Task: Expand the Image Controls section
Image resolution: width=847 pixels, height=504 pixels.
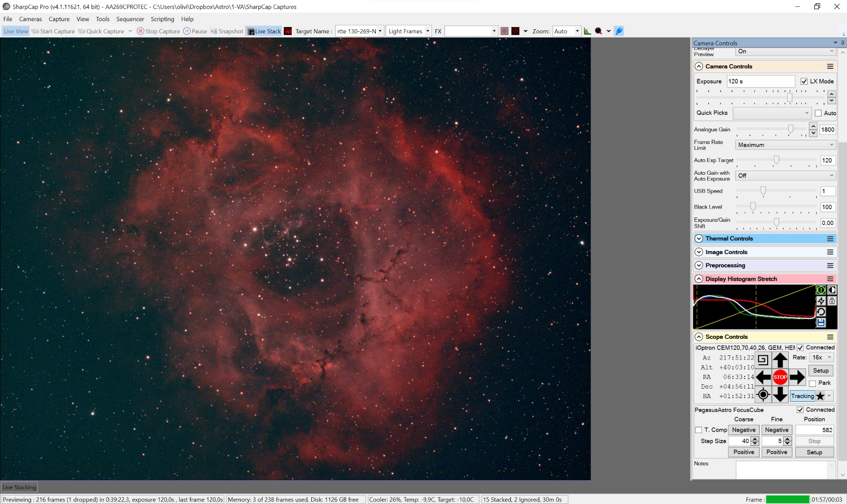Action: 699,253
